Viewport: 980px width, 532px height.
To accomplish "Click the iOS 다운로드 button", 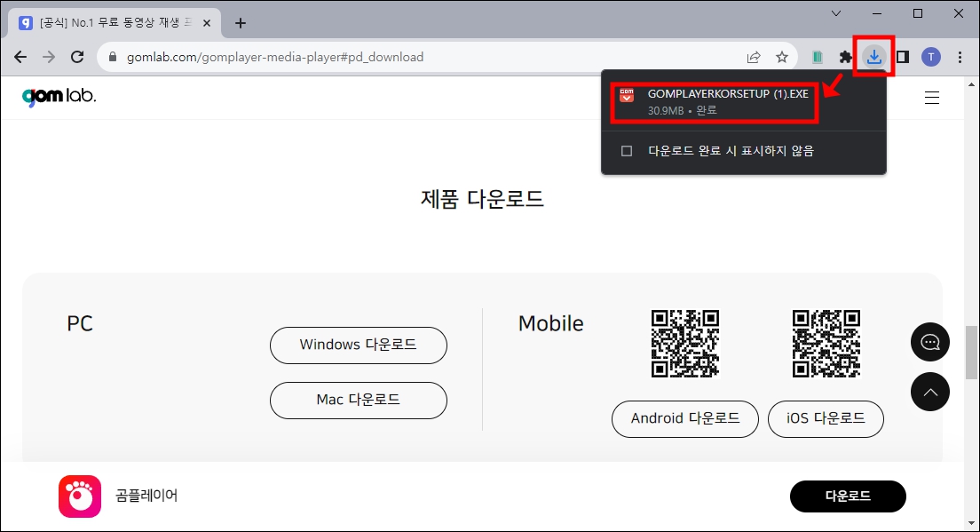I will 826,419.
